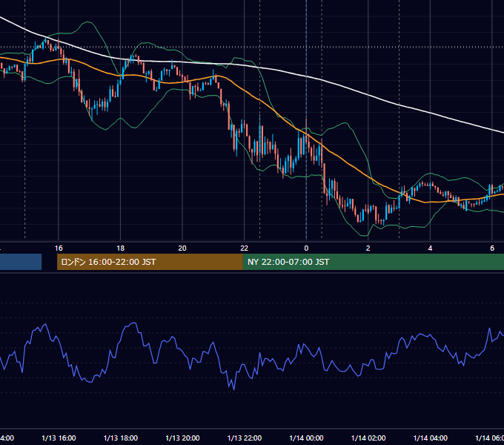Click the 22 hour label on price chart axis
Image resolution: width=504 pixels, height=445 pixels.
pos(245,248)
